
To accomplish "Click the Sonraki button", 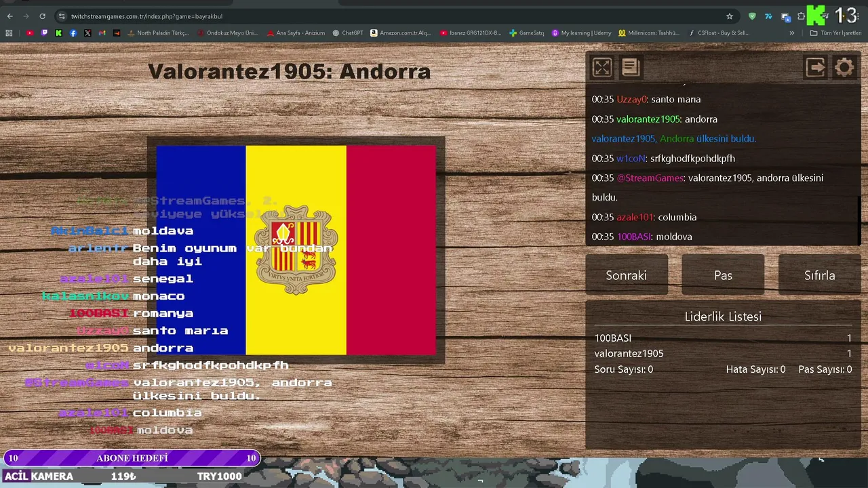I will pyautogui.click(x=627, y=275).
